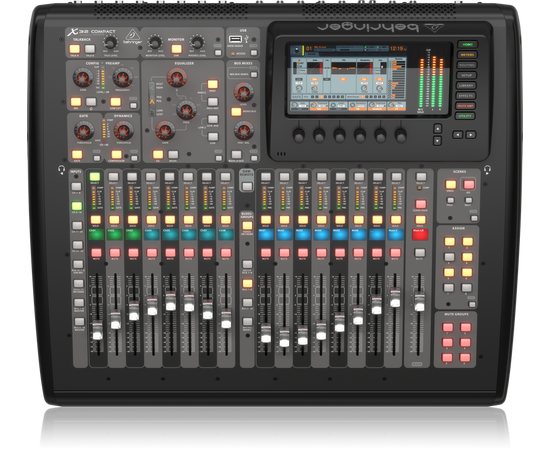Click the Ch08 channel fader cap
550x450 pixels.
pyautogui.click(x=226, y=319)
